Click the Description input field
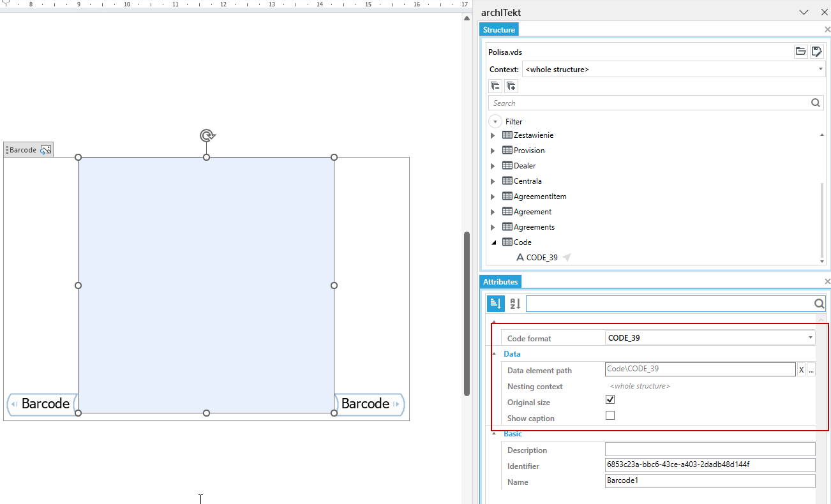This screenshot has height=504, width=831. [710, 449]
